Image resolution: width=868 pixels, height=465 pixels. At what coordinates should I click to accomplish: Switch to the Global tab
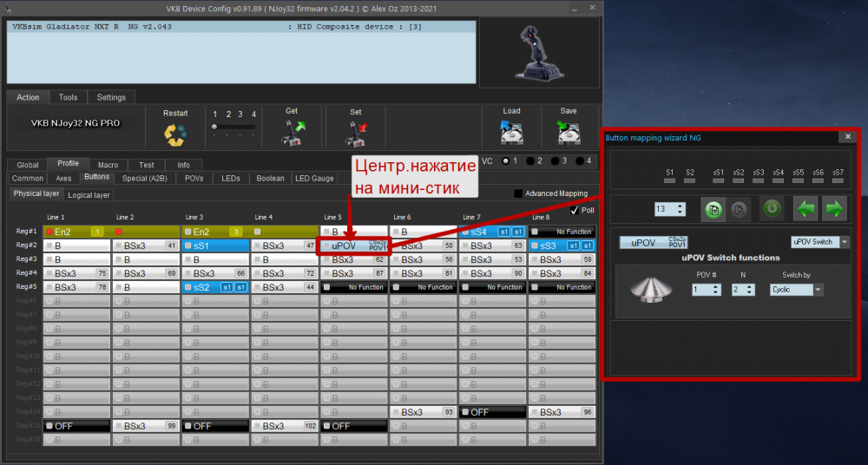28,165
